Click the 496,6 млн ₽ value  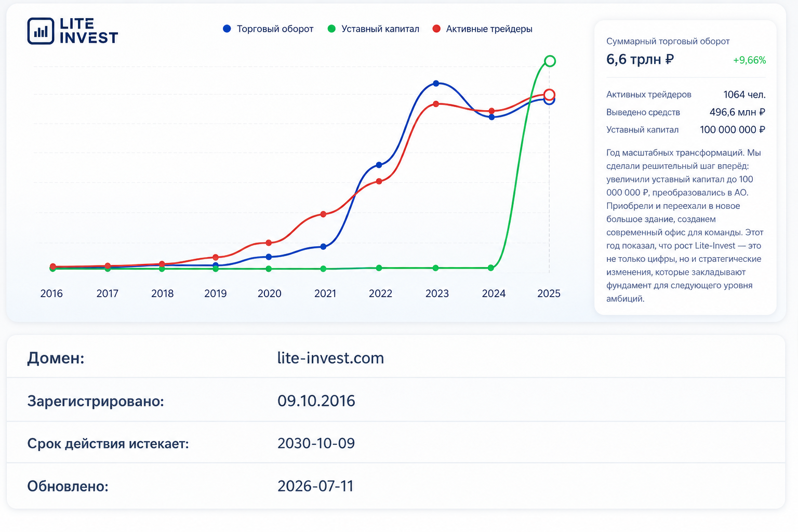click(x=737, y=112)
